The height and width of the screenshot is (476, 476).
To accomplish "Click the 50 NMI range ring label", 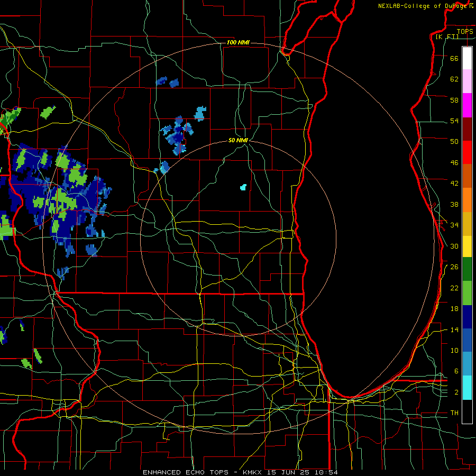I will pos(239,140).
